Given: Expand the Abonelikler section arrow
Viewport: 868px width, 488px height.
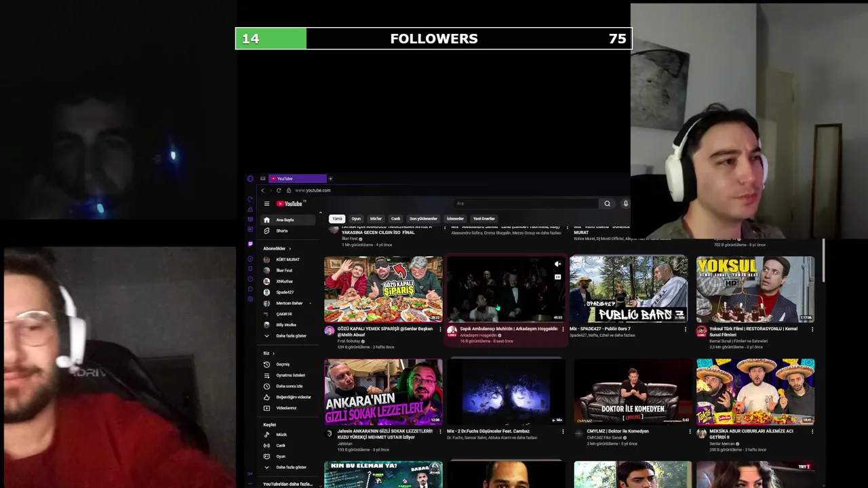Looking at the screenshot, I should [x=290, y=249].
